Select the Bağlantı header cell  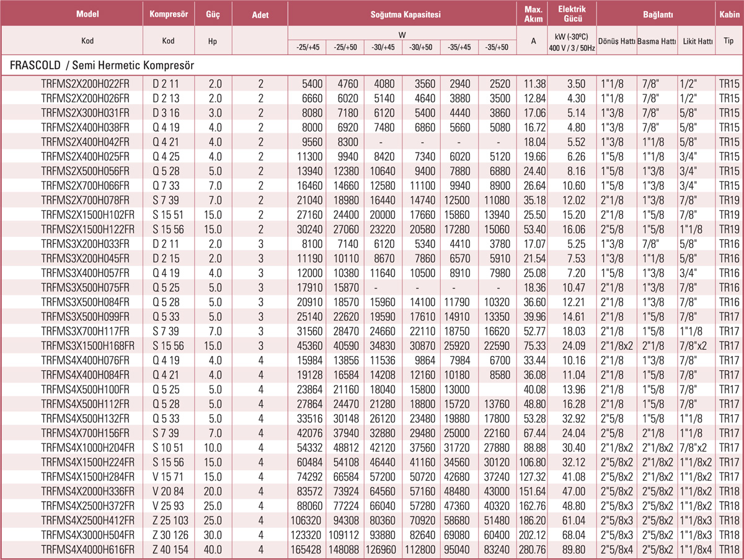tap(657, 14)
